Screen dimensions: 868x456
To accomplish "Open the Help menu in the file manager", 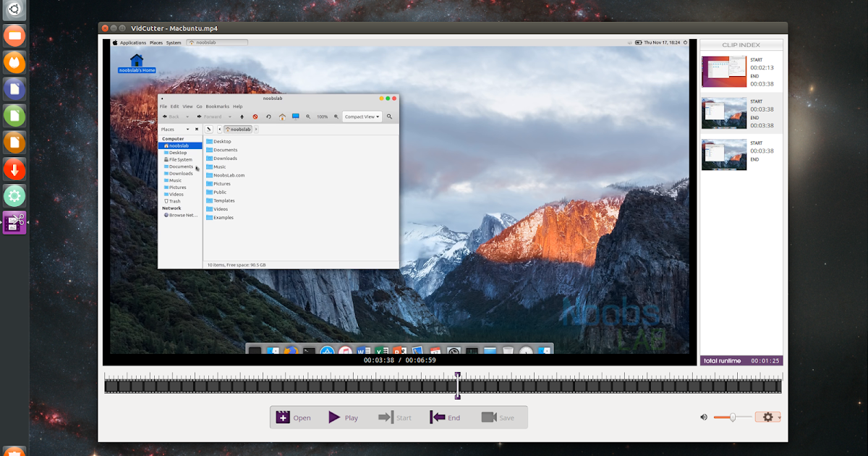I will [238, 106].
